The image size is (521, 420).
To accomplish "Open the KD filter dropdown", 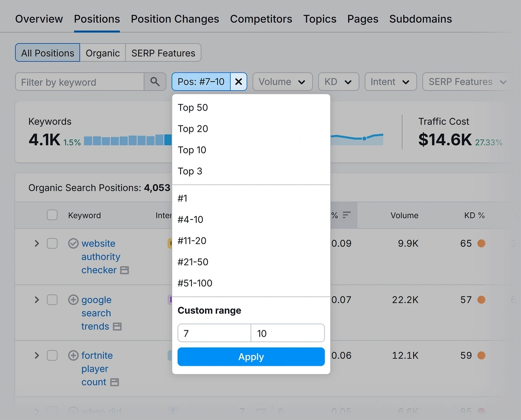I will pos(338,82).
